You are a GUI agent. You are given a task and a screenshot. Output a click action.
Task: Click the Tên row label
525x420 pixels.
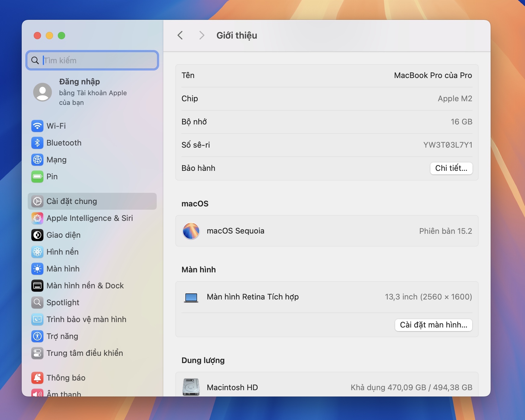click(188, 75)
